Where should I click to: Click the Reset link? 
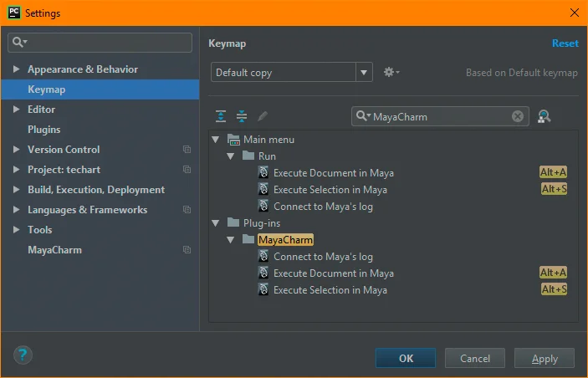pyautogui.click(x=565, y=43)
